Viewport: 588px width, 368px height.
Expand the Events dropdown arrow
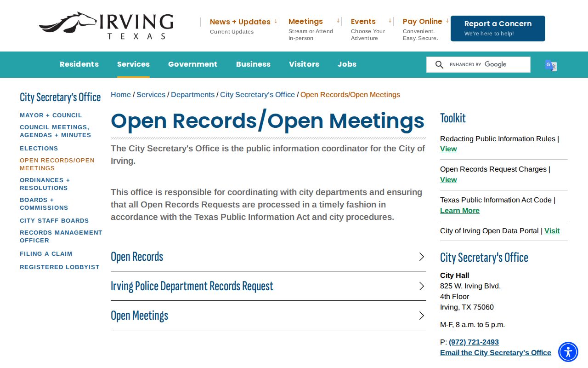pyautogui.click(x=390, y=21)
